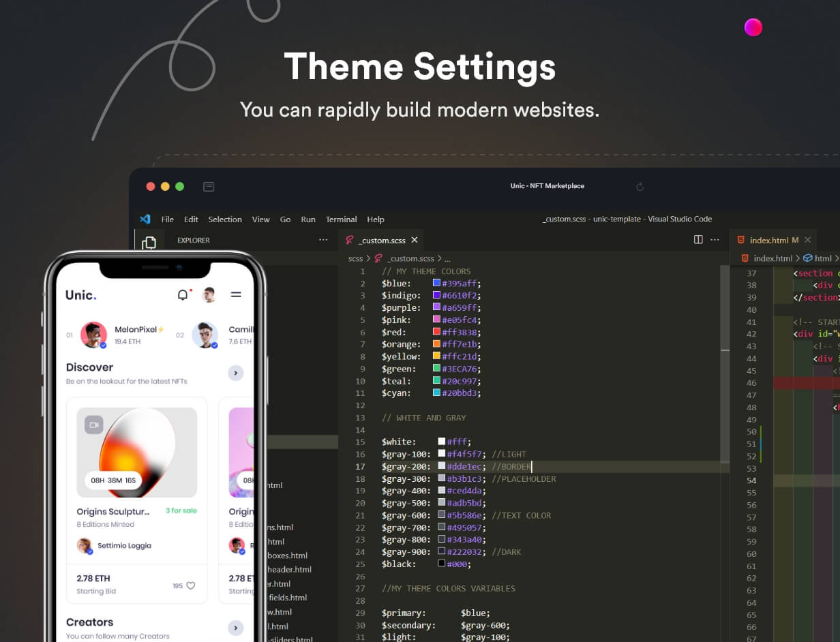Screen dimensions: 840x642
Task: Open the notification bell in the Unic app
Action: tap(181, 294)
